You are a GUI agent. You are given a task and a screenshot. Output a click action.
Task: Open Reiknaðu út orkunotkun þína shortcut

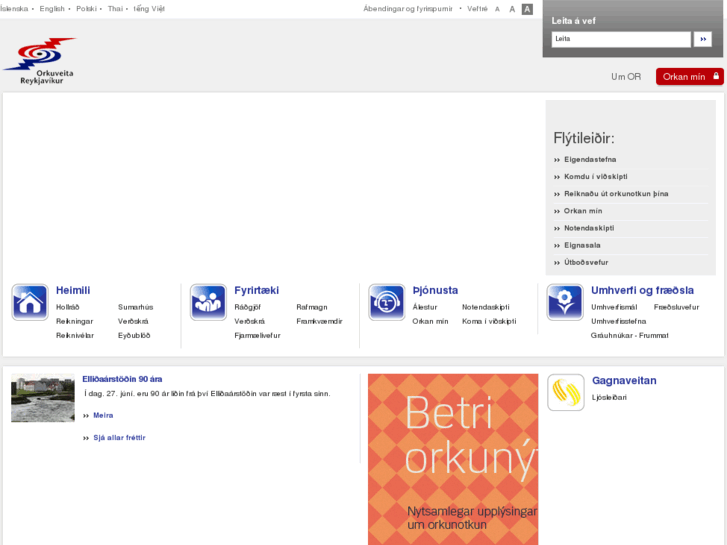(x=615, y=193)
